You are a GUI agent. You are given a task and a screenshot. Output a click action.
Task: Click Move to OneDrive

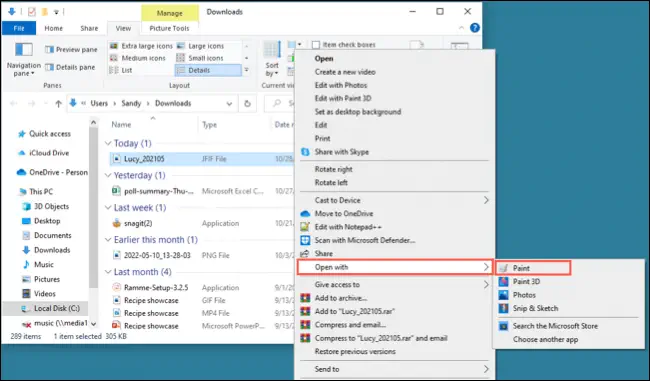pyautogui.click(x=344, y=214)
